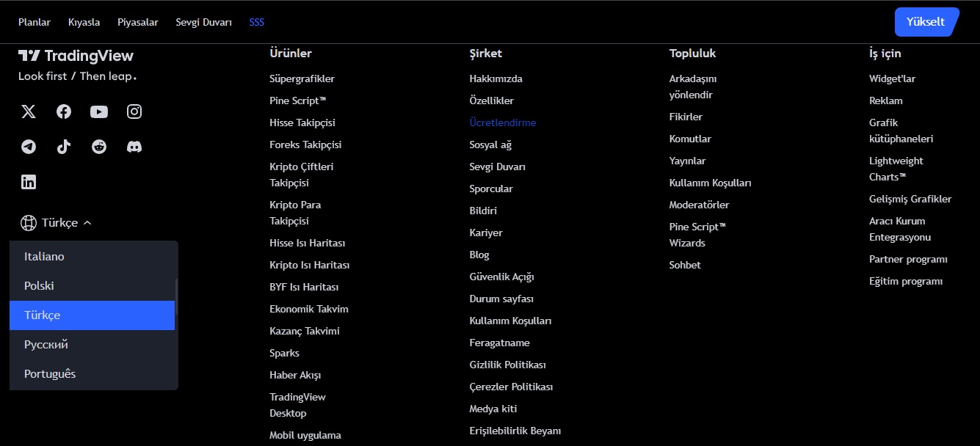Image resolution: width=980 pixels, height=446 pixels.
Task: Click the Discord server icon
Action: (134, 147)
